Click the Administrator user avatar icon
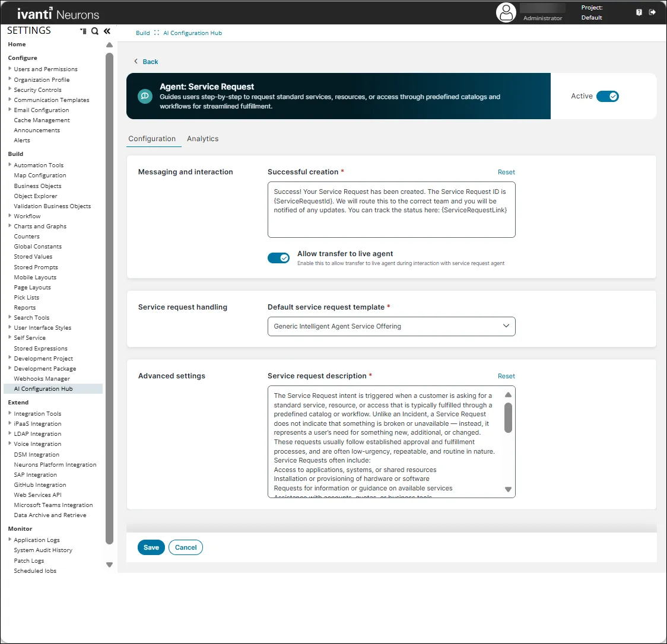Screen dimensions: 667x644 point(506,12)
